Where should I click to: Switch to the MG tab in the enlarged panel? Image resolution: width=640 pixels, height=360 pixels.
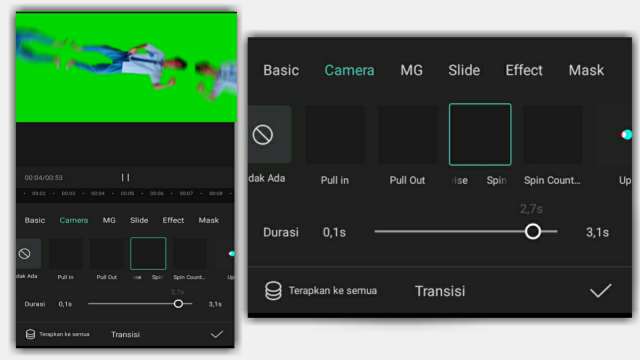pos(411,70)
